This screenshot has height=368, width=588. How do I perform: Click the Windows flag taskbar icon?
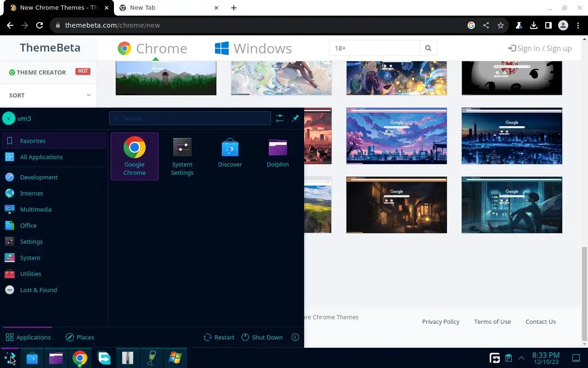(175, 358)
